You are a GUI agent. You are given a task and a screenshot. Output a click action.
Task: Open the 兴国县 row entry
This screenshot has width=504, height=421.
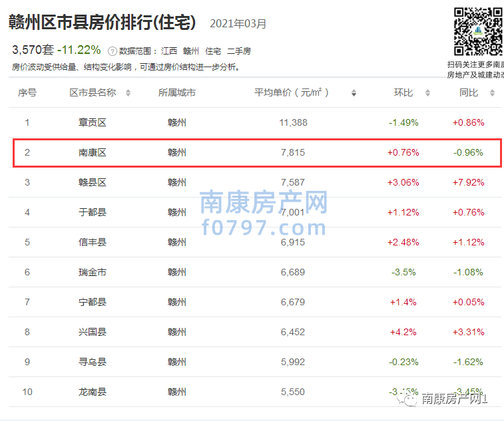93,332
